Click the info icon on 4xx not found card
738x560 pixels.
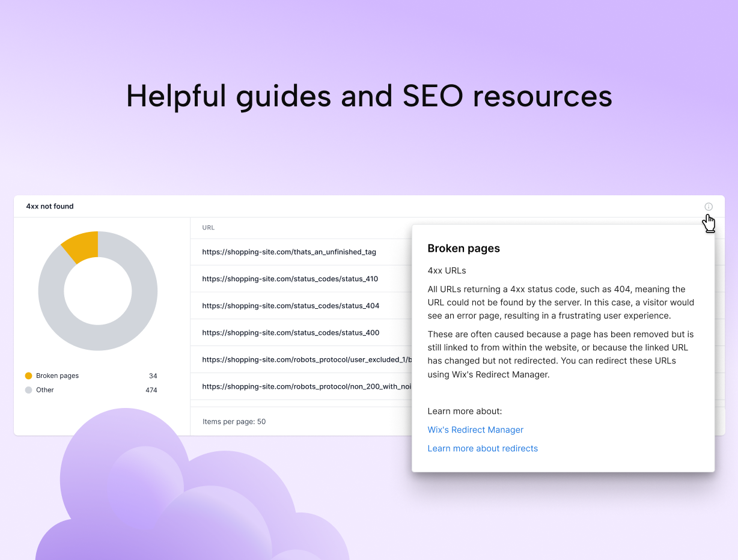(x=709, y=207)
